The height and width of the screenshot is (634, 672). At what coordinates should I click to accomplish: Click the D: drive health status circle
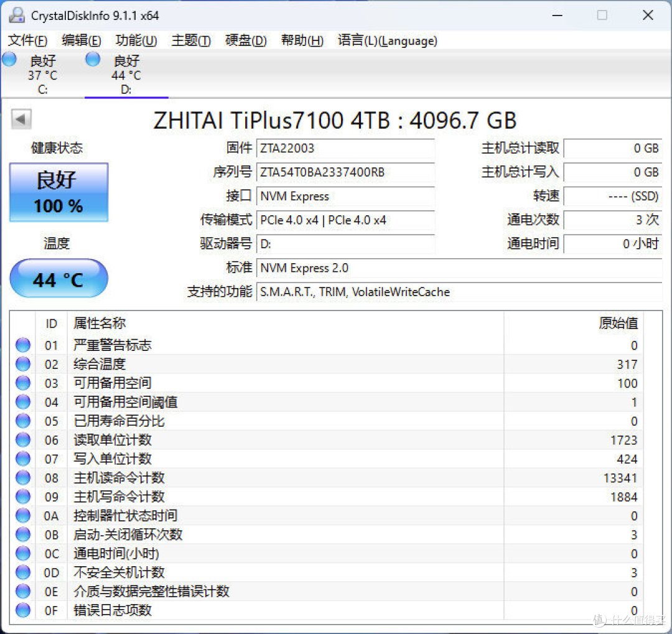(x=92, y=58)
